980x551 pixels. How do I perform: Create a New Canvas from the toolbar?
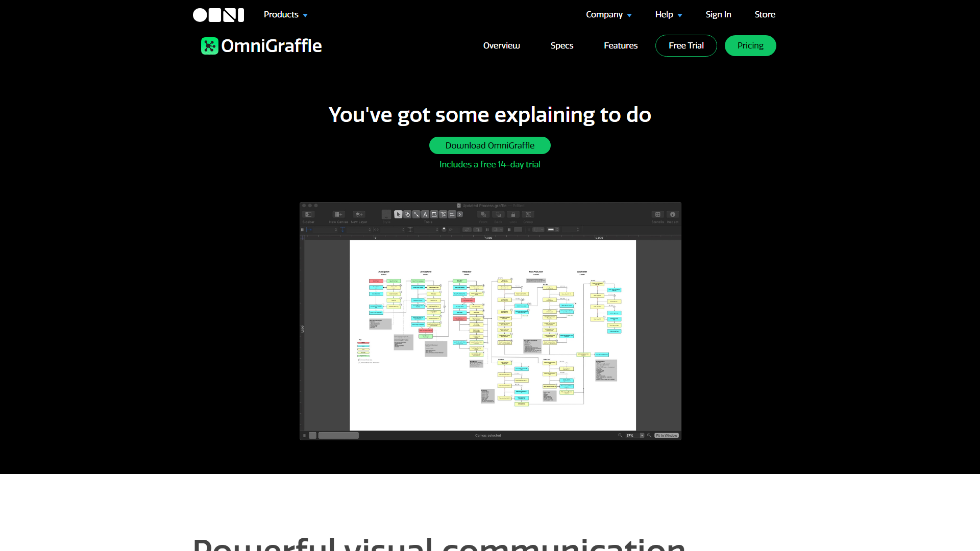339,214
